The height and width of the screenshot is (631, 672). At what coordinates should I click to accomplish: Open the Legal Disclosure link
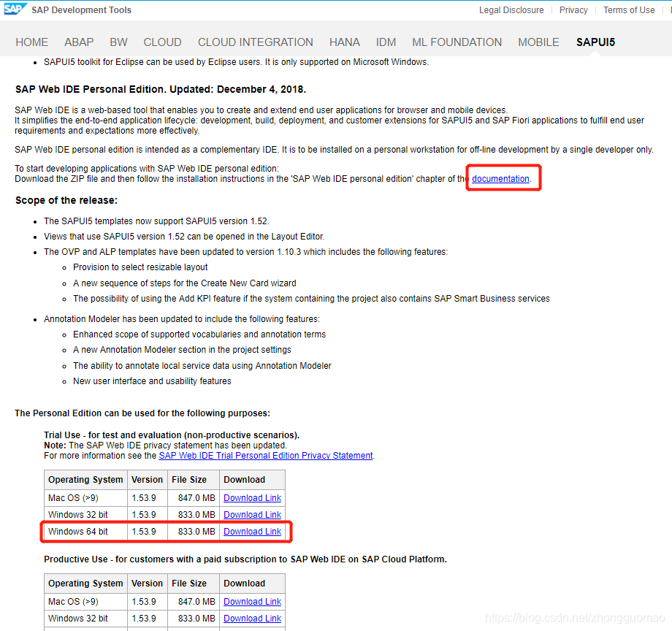click(511, 9)
